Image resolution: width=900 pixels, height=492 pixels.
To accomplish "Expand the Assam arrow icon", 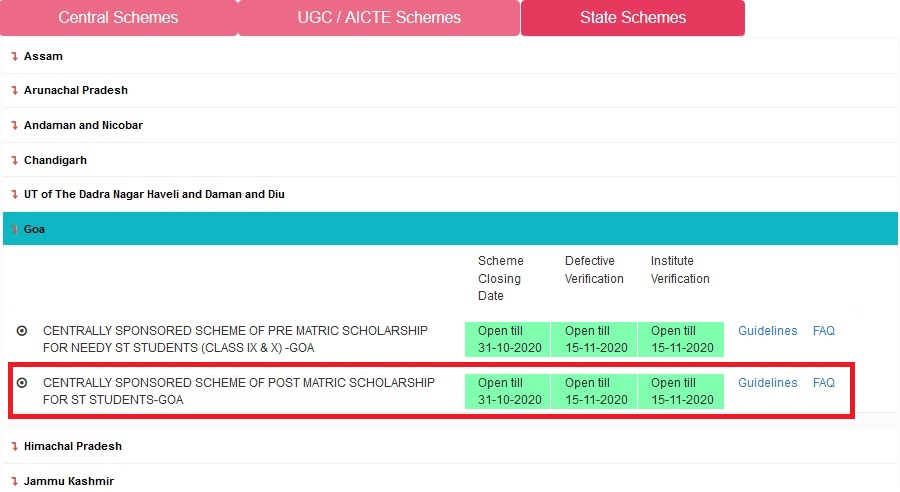I will pos(14,56).
